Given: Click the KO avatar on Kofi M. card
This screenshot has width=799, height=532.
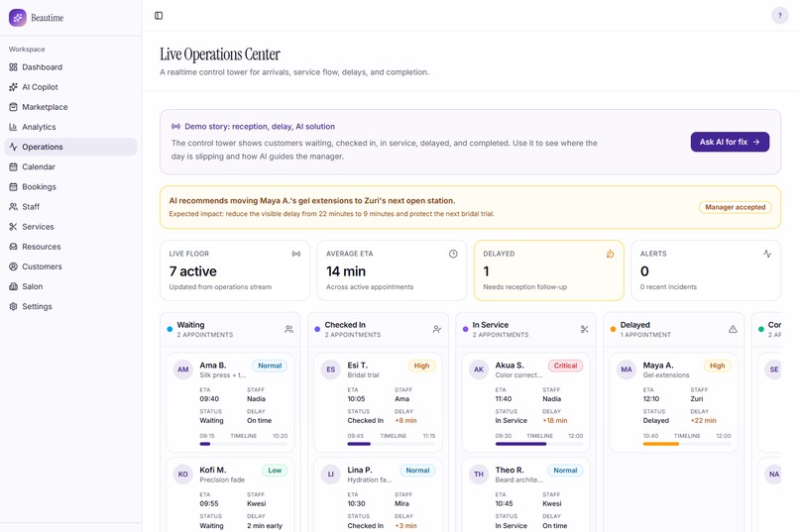Looking at the screenshot, I should pos(183,474).
